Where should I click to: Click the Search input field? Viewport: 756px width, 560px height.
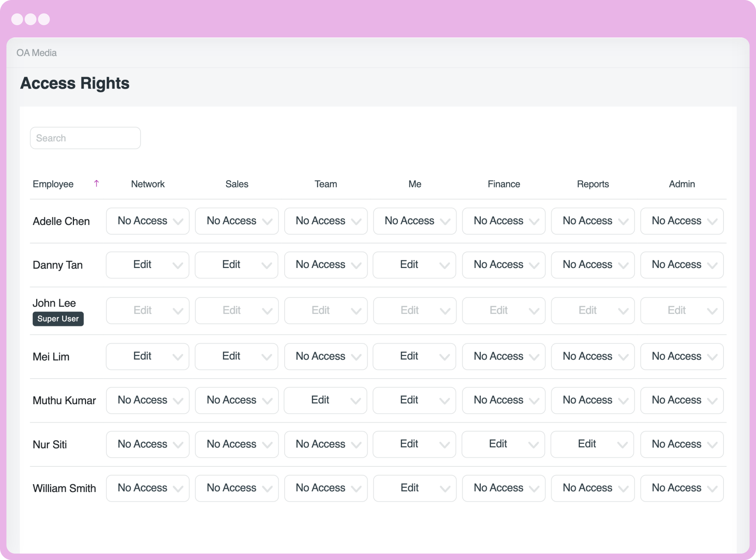pyautogui.click(x=85, y=138)
